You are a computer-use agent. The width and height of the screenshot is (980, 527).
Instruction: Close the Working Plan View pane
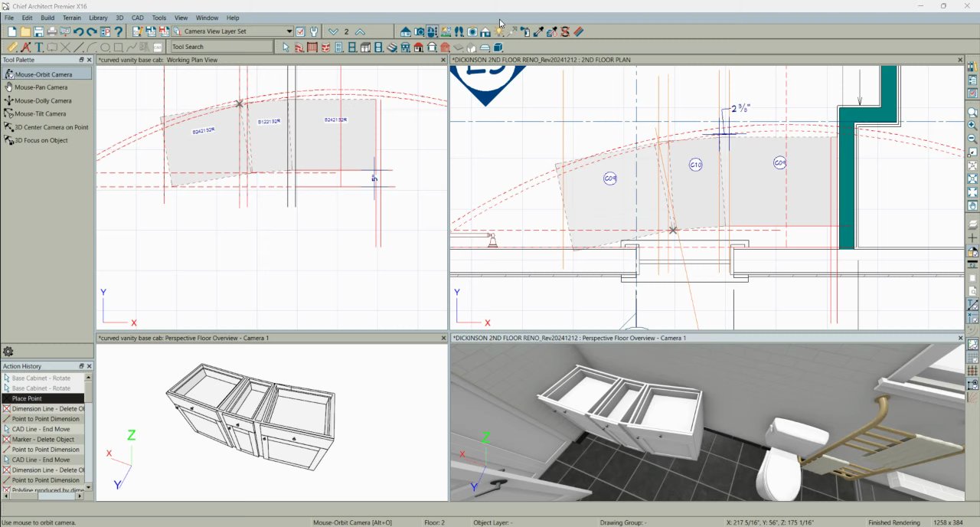pos(443,60)
